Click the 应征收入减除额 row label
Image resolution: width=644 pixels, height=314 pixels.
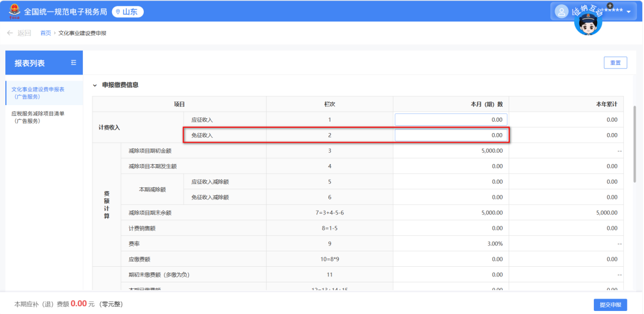[210, 182]
